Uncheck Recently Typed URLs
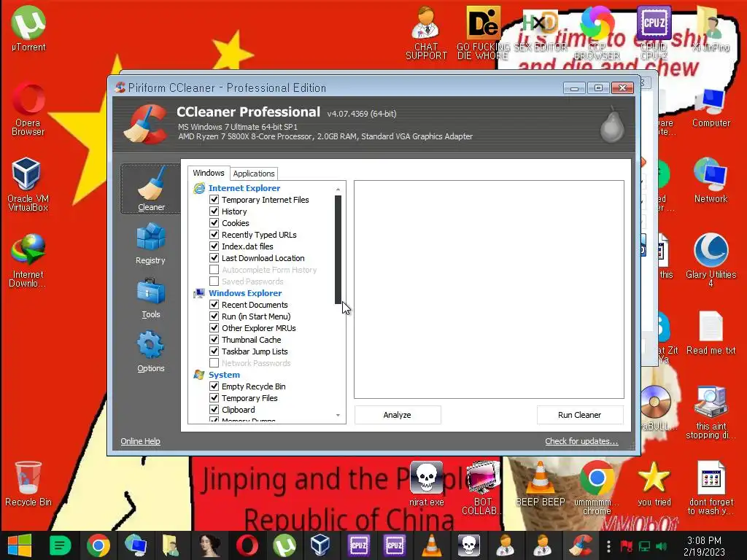The image size is (747, 560). click(214, 234)
